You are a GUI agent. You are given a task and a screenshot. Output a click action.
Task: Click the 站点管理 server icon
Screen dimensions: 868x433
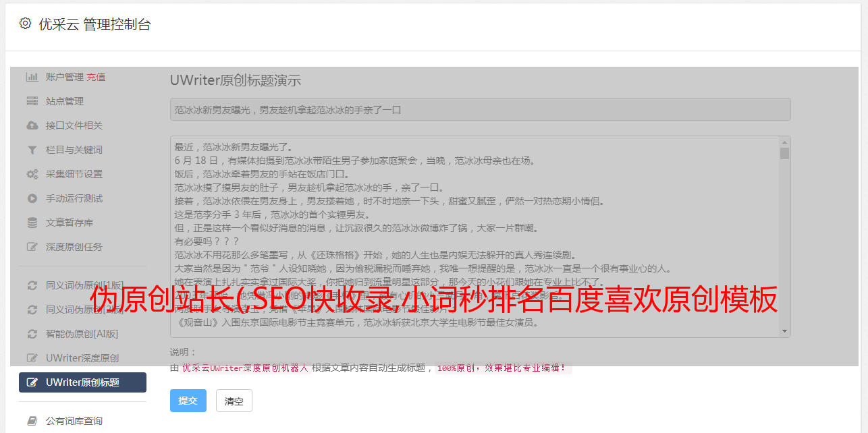tap(32, 101)
